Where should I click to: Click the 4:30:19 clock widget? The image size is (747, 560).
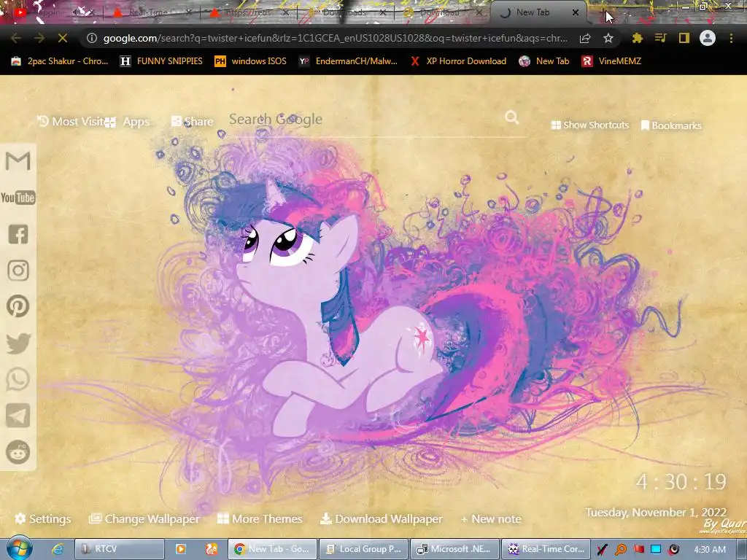point(681,482)
